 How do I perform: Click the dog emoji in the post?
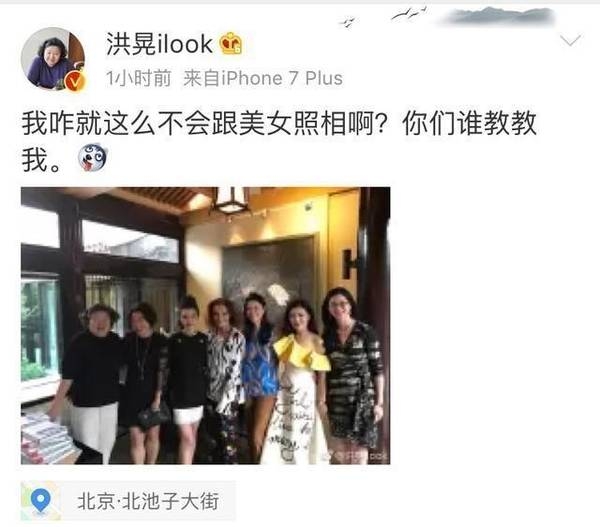tap(92, 157)
